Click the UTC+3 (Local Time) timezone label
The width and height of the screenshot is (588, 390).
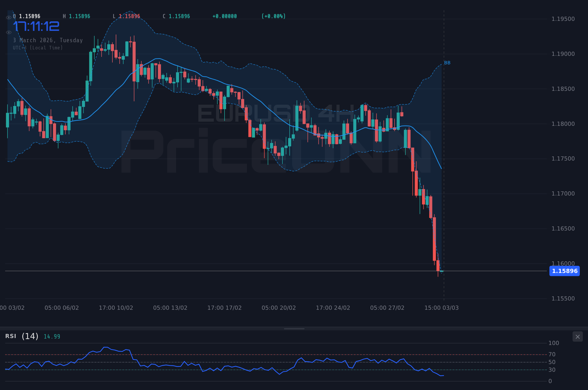[38, 48]
